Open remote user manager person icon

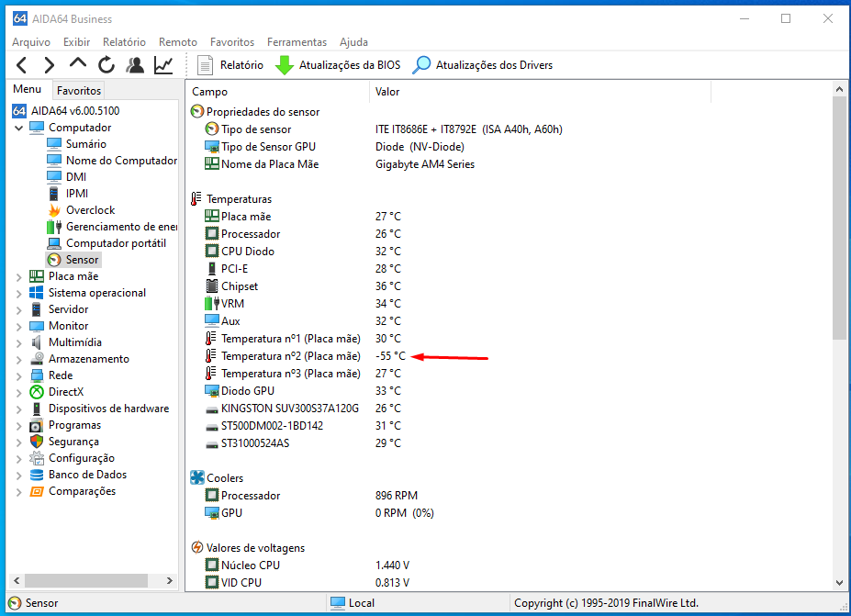click(x=135, y=65)
